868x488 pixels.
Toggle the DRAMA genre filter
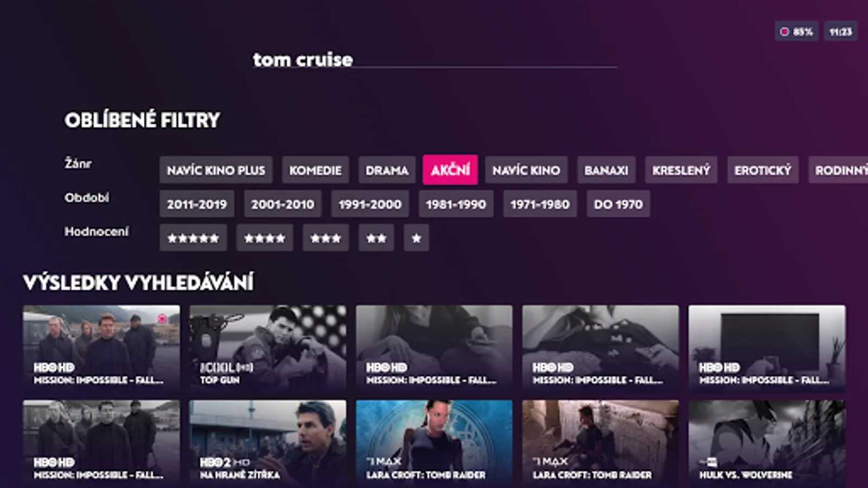[387, 170]
